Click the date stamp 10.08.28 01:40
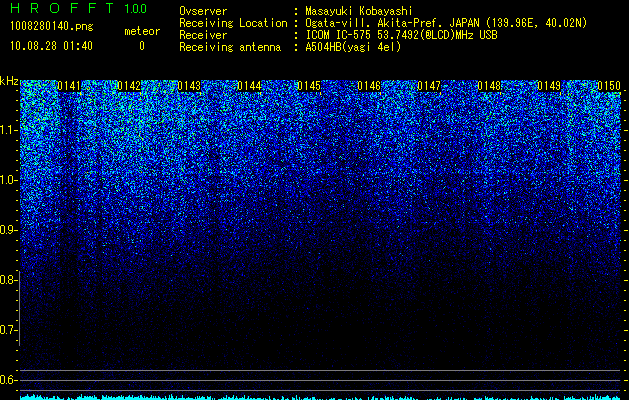Image resolution: width=629 pixels, height=400 pixels. coord(51,46)
